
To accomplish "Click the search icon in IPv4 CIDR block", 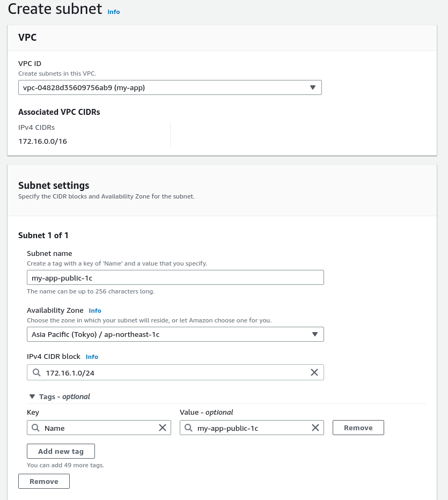I will click(x=36, y=372).
